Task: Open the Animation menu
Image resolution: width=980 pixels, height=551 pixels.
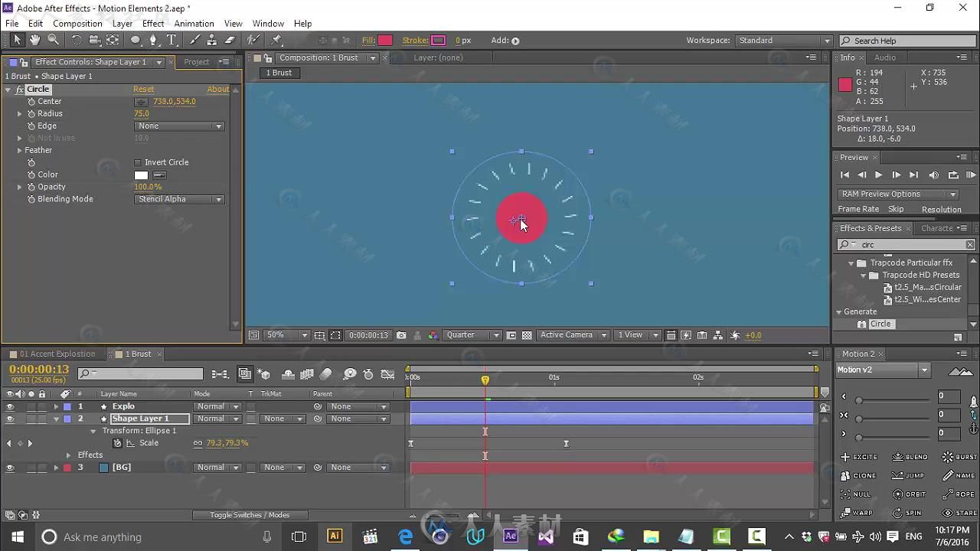Action: pos(194,24)
